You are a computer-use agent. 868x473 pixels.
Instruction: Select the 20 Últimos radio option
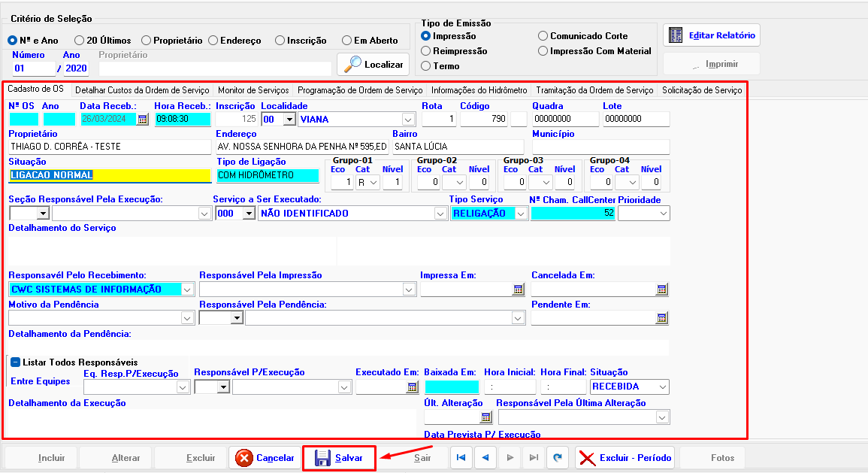tap(79, 41)
